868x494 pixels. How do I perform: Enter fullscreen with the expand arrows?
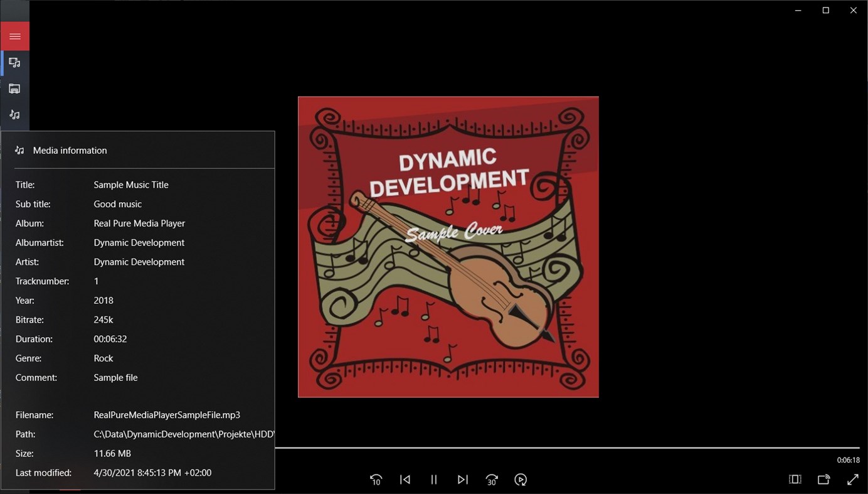[853, 479]
